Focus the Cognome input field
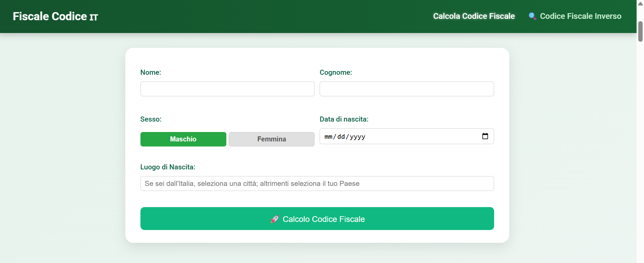The height and width of the screenshot is (263, 644). 407,89
